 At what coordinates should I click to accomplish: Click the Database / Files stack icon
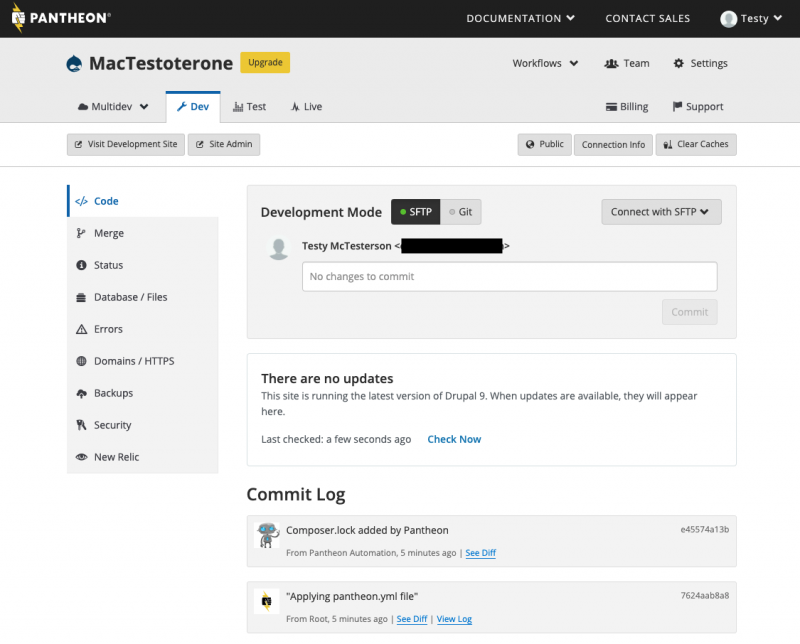[x=81, y=297]
